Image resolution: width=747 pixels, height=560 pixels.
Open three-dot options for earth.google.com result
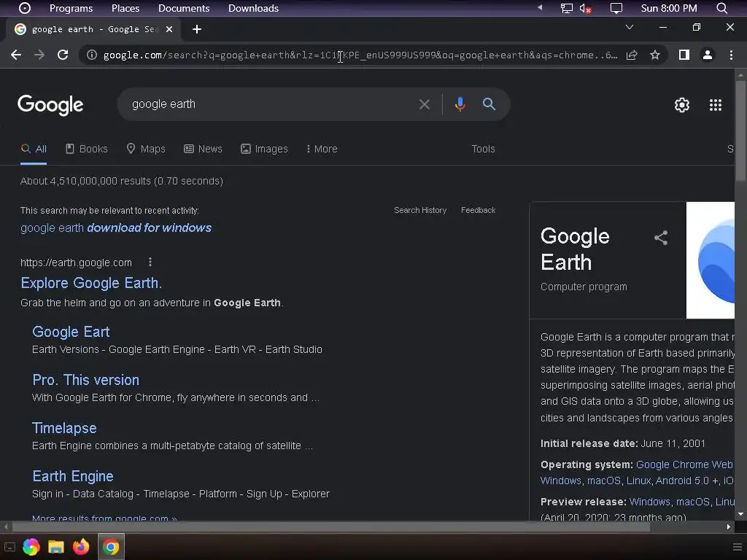pos(150,262)
